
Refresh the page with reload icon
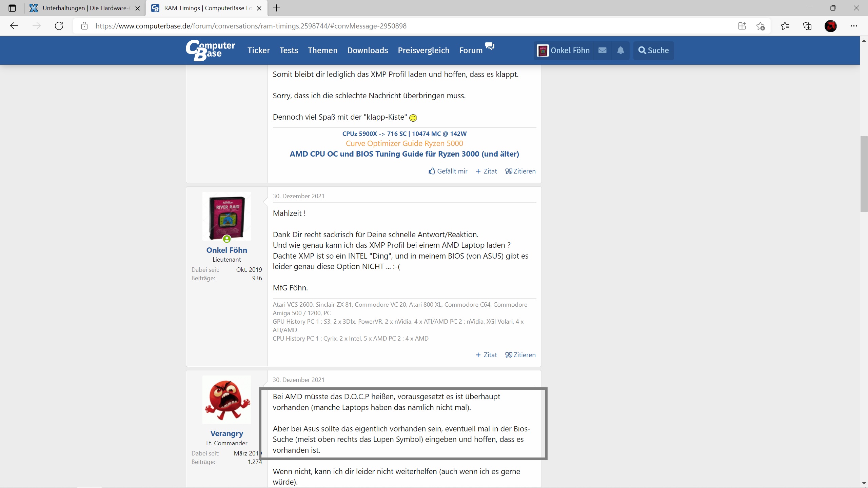[x=59, y=26]
